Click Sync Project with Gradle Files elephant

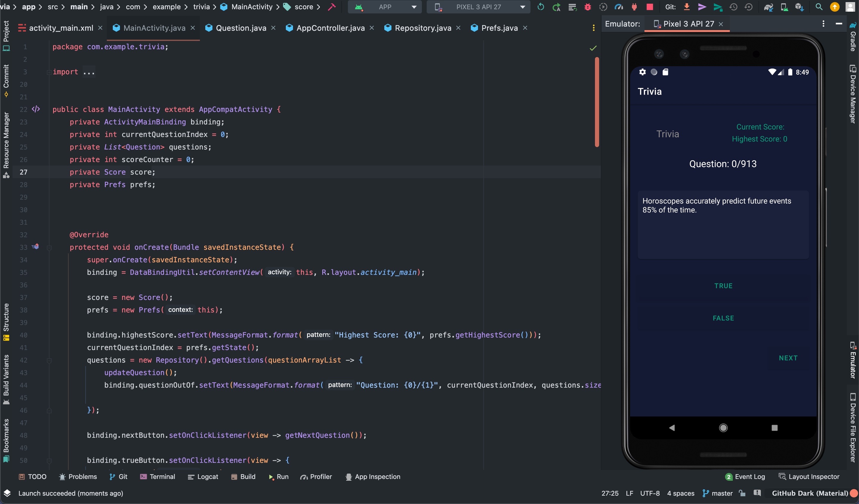pos(768,7)
